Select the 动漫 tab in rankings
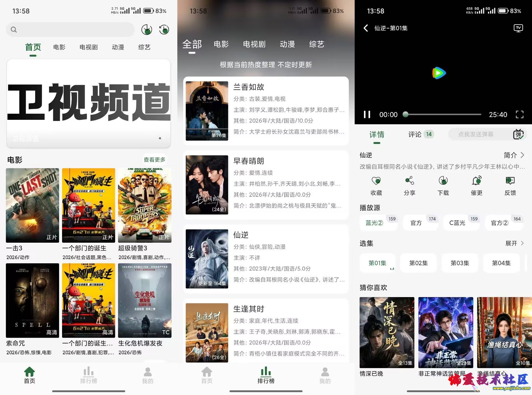 287,44
